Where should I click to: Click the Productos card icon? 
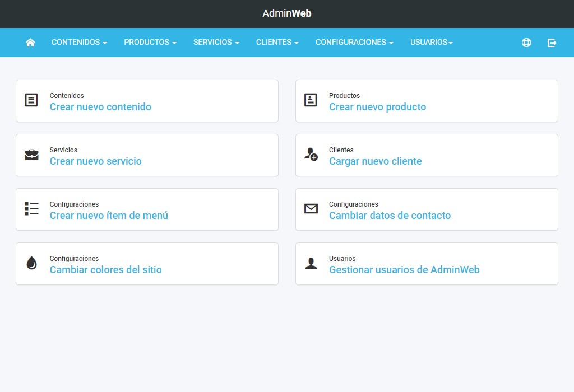311,100
